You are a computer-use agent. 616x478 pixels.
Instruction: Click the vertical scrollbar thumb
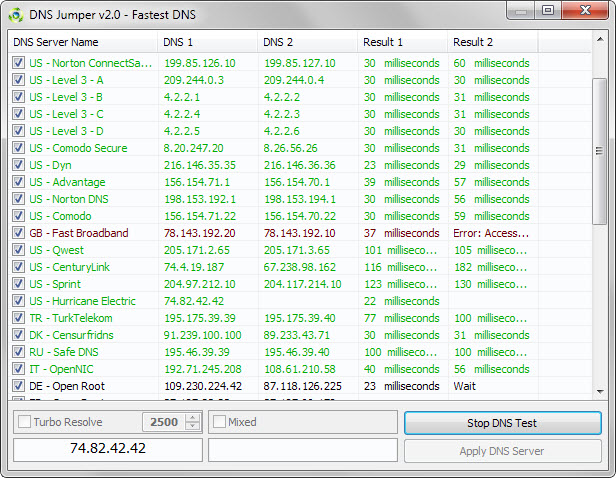point(600,151)
